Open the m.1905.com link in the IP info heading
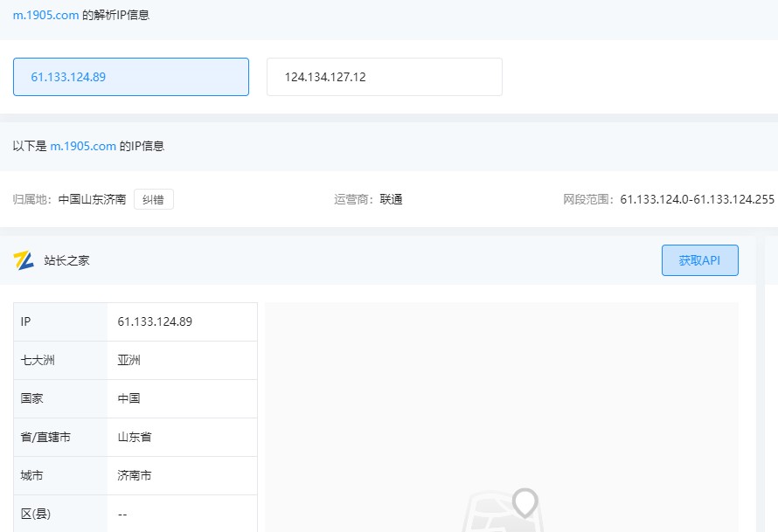 (x=83, y=146)
